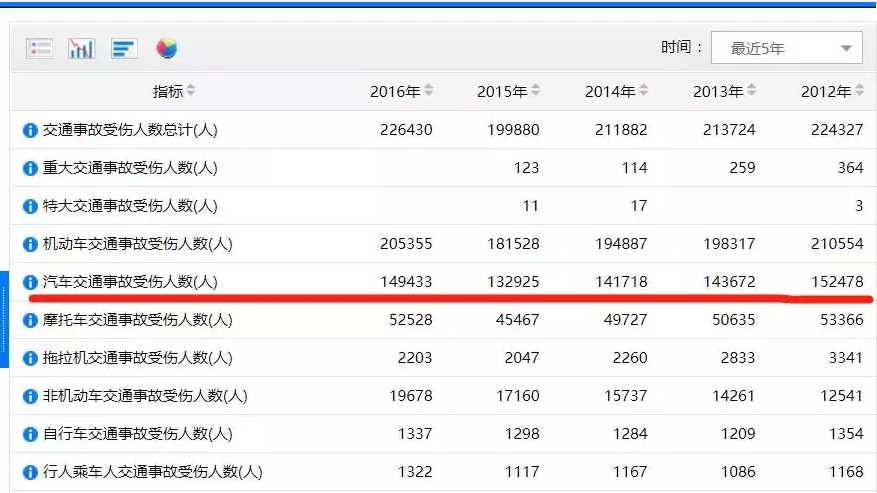Open the 最近5年 time range dropdown
The height and width of the screenshot is (493, 877).
pyautogui.click(x=786, y=48)
